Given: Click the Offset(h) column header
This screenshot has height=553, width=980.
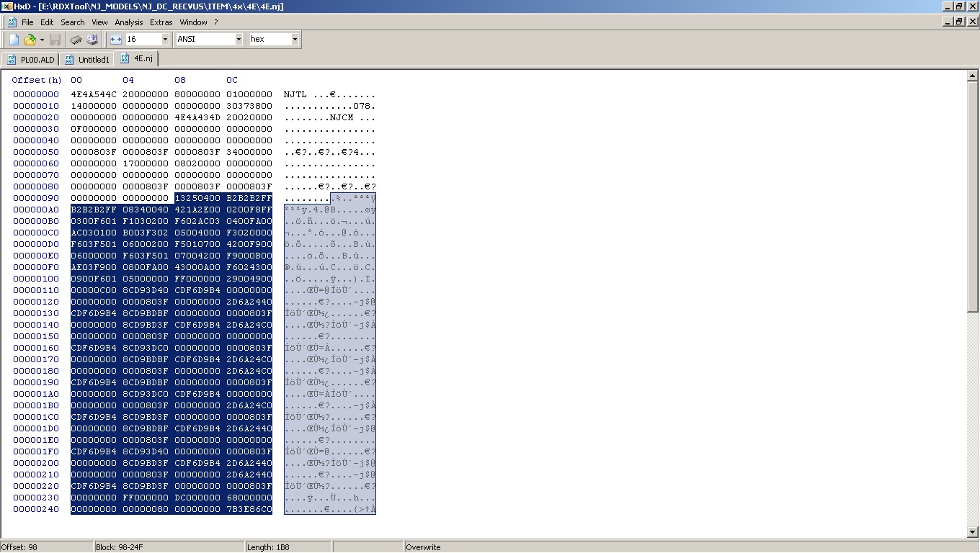Looking at the screenshot, I should [x=37, y=80].
